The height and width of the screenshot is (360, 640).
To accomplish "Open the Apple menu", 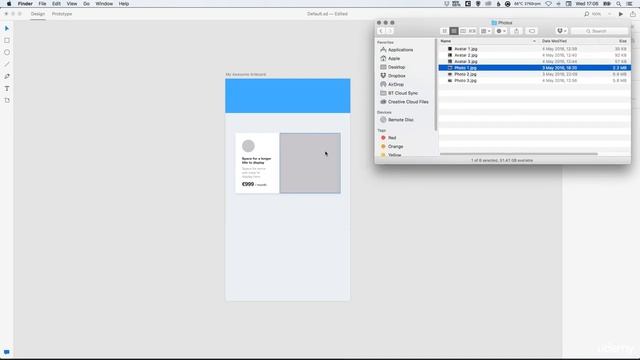I will pos(9,4).
